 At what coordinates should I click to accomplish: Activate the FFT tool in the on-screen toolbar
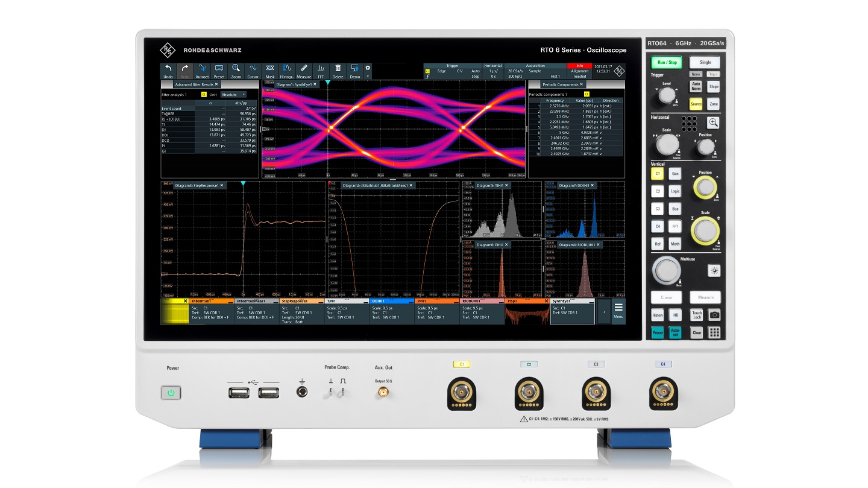click(321, 71)
